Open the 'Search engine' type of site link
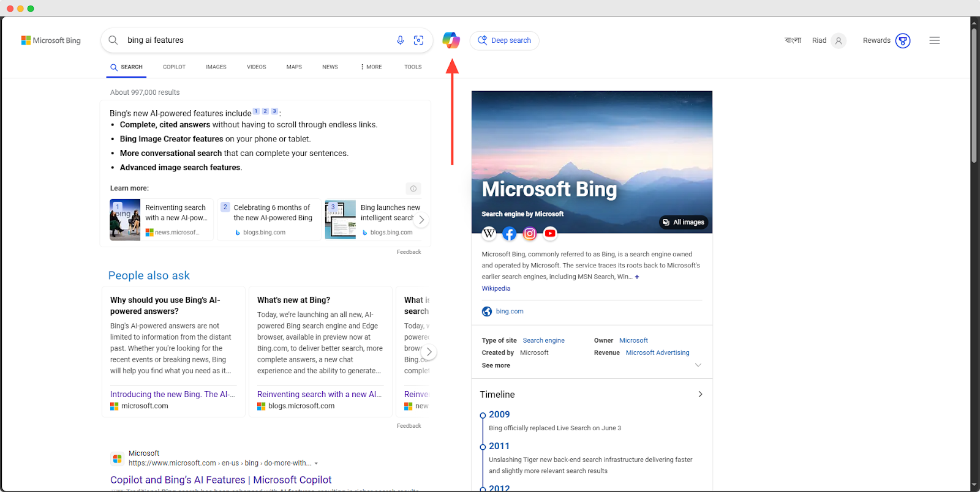The image size is (980, 492). (x=543, y=340)
